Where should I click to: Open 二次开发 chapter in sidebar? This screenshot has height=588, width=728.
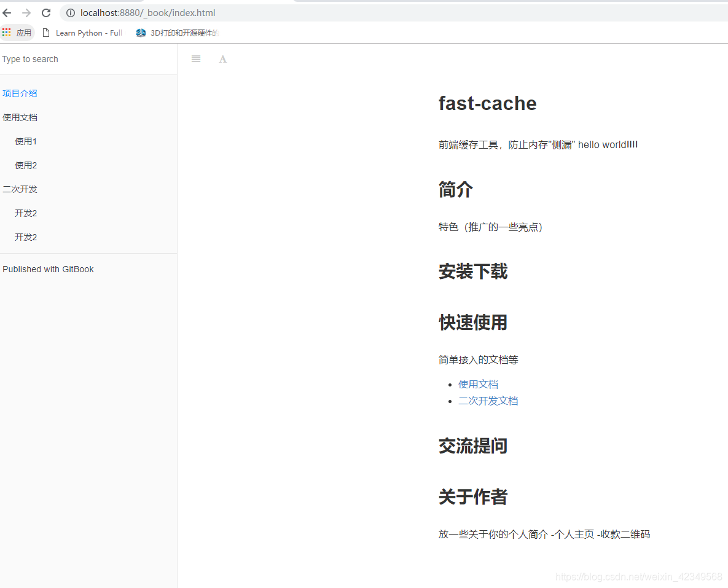(x=20, y=189)
